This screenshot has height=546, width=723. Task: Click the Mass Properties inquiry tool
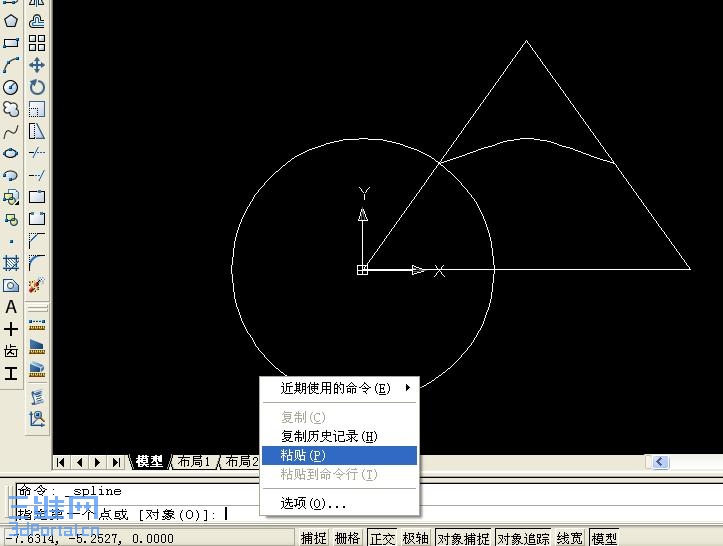click(x=37, y=369)
